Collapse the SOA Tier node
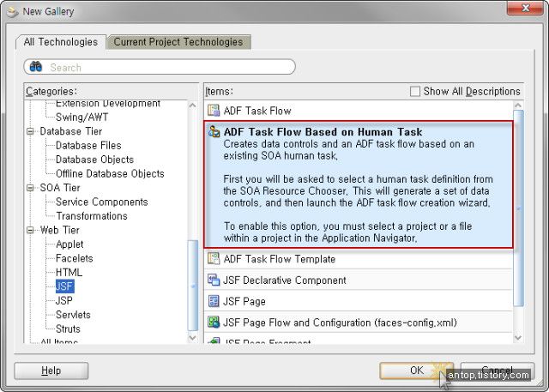This screenshot has height=392, width=549. coord(31,188)
